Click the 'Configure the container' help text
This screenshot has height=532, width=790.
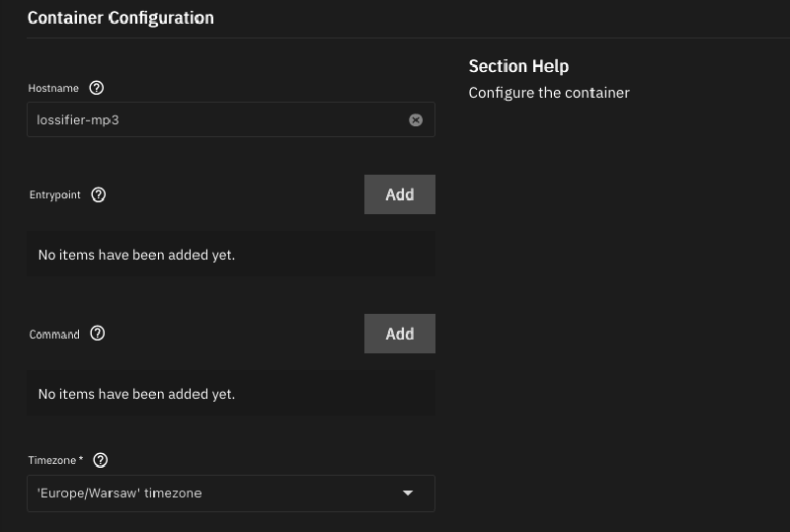[x=548, y=93]
